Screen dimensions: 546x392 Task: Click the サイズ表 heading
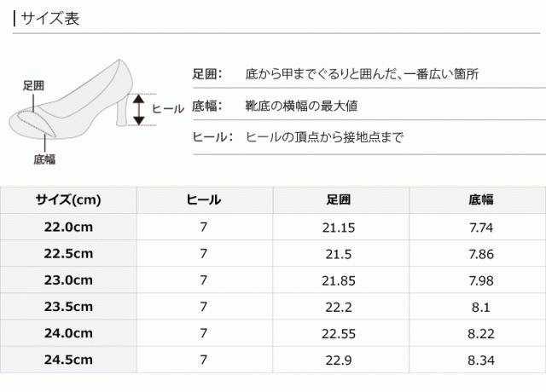(x=50, y=19)
